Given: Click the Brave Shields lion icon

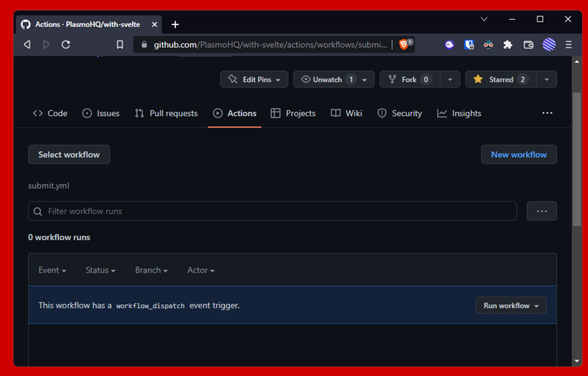Looking at the screenshot, I should (x=404, y=45).
